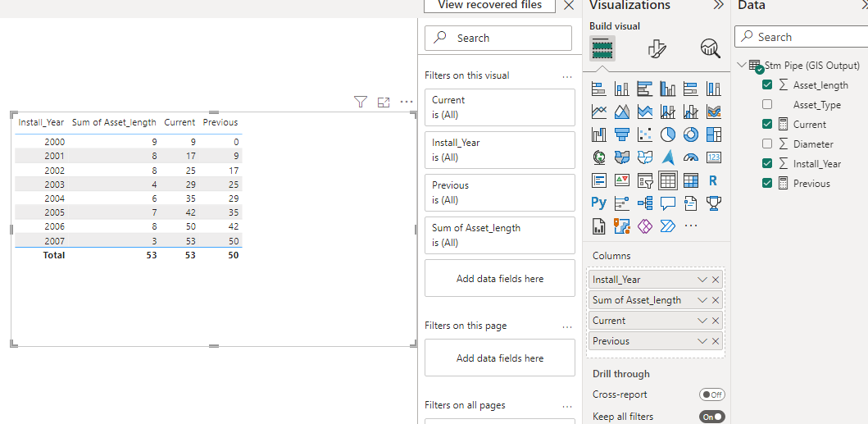Image resolution: width=868 pixels, height=424 pixels.
Task: Focus the Data pane Search box
Action: point(801,37)
